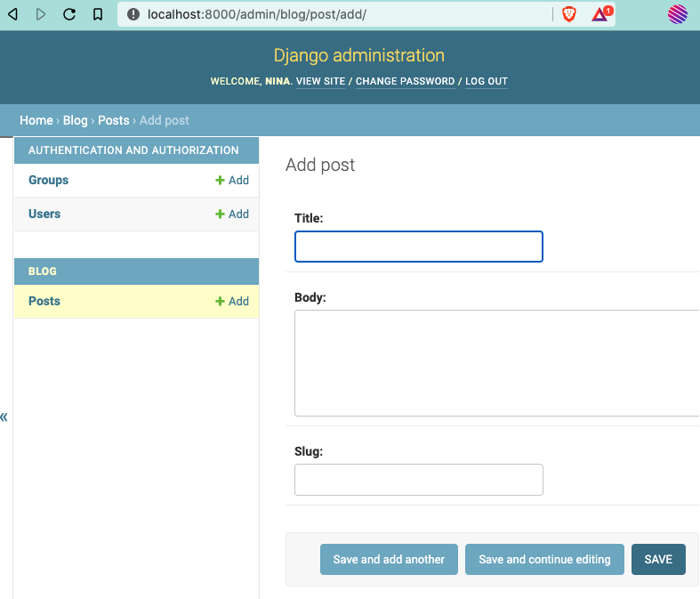Open Posts in the sidebar
The image size is (700, 599).
44,301
